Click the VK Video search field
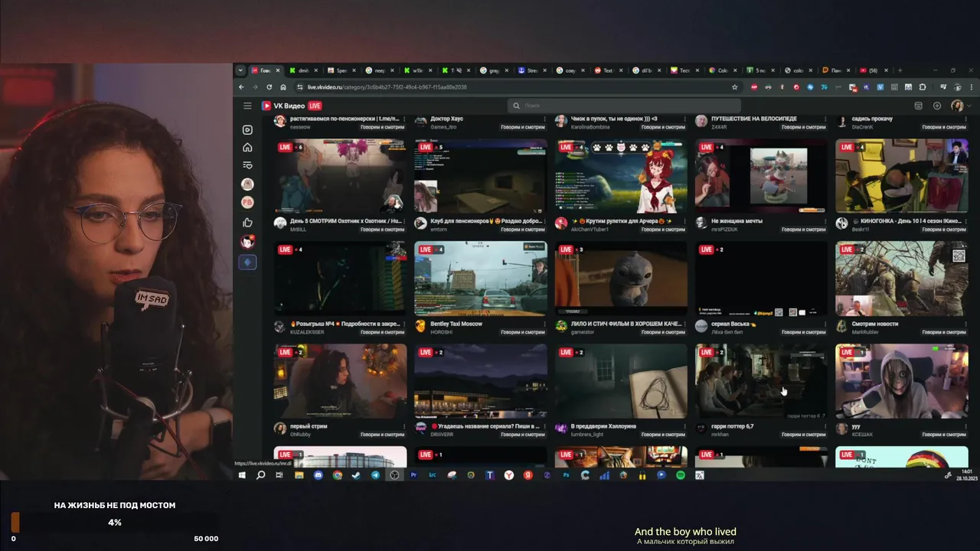This screenshot has width=980, height=551. tap(624, 106)
